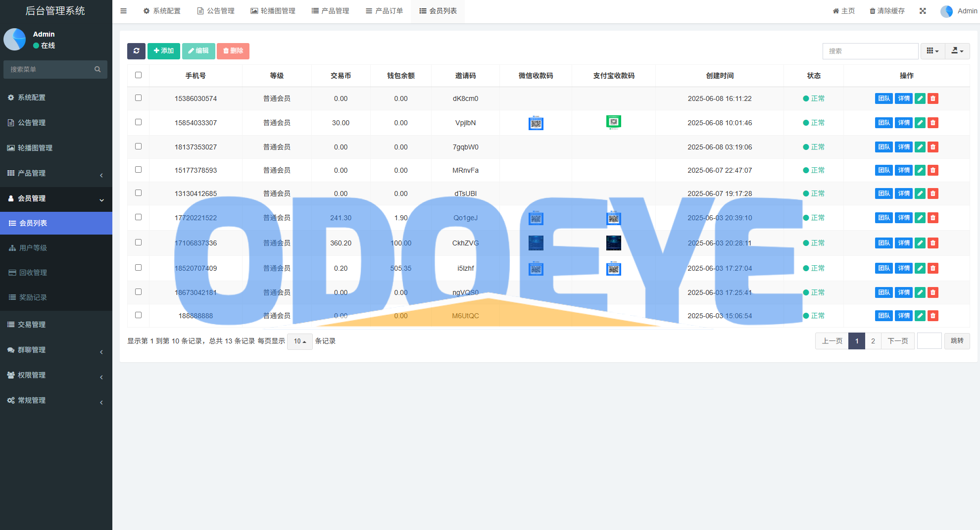980x530 pixels.
Task: Go to page 2 in pagination
Action: point(873,341)
